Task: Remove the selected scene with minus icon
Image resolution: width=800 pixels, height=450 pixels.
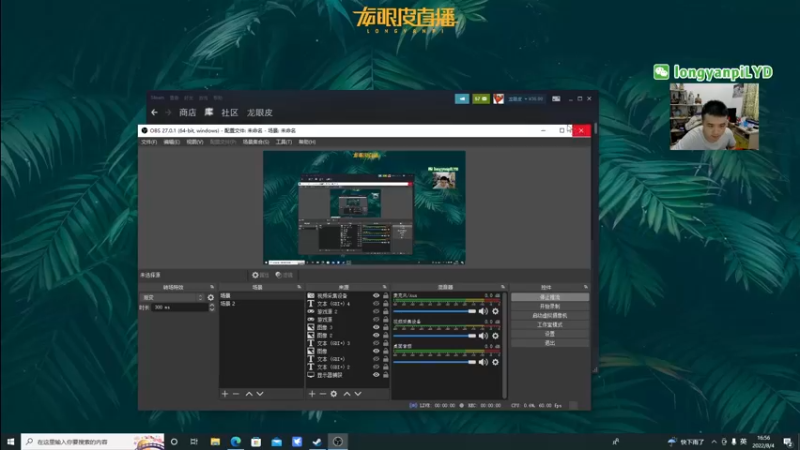Action: (236, 394)
